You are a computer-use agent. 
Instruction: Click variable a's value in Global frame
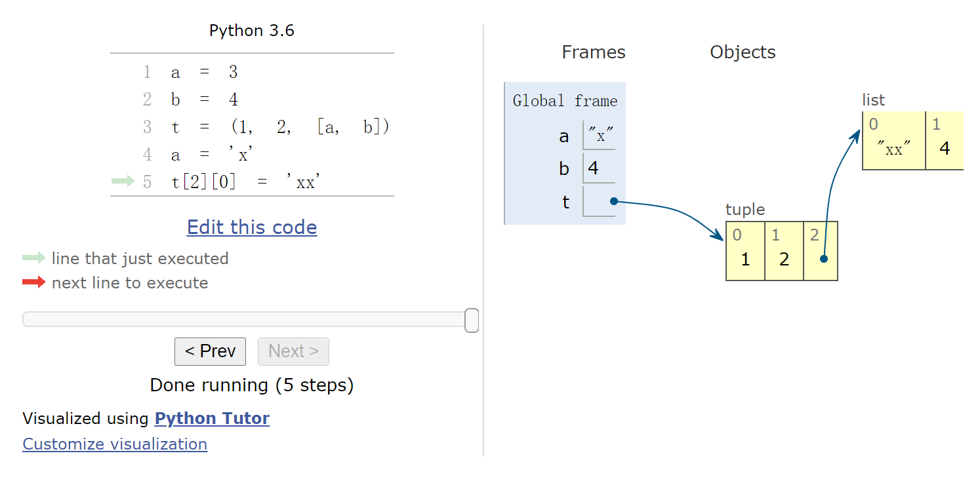point(600,136)
